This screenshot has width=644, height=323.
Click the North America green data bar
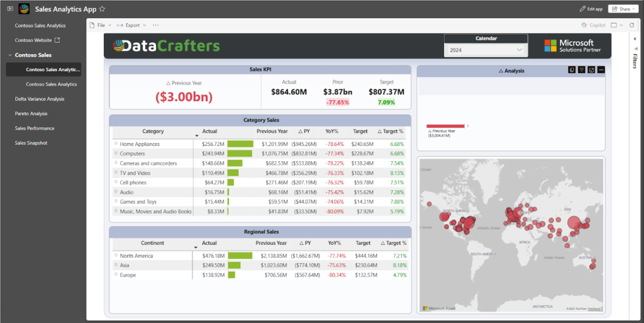(240, 256)
